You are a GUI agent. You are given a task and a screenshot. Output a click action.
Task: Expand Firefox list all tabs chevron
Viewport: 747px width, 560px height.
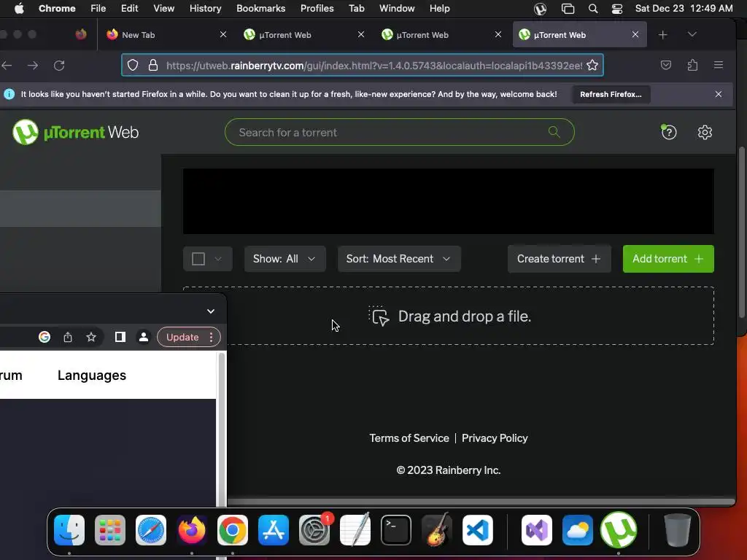(692, 34)
